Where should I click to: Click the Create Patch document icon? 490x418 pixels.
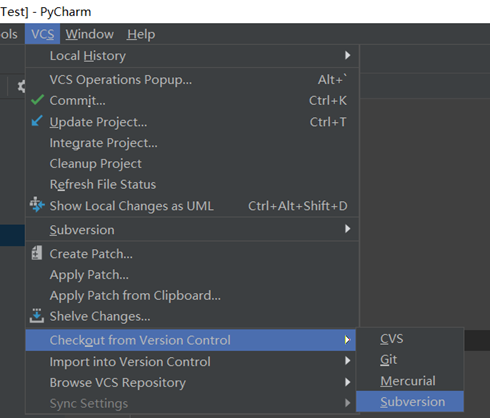pyautogui.click(x=37, y=253)
